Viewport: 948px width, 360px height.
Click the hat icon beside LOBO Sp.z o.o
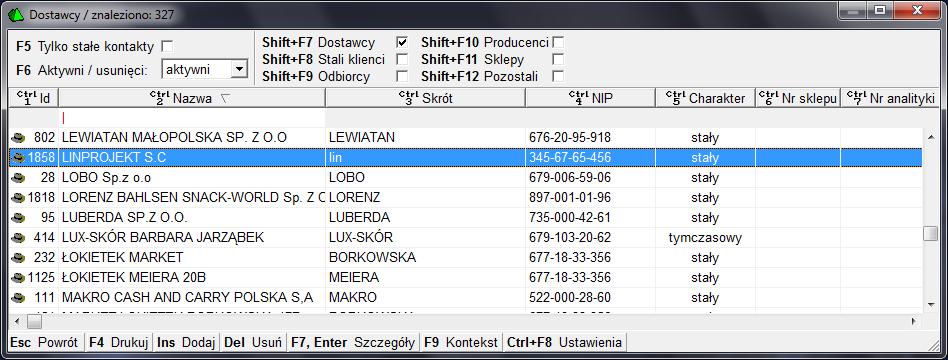click(18, 178)
